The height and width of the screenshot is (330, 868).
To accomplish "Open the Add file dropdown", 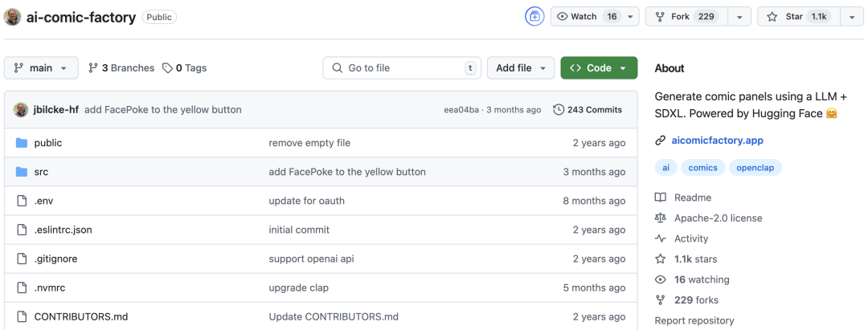I will tap(521, 68).
